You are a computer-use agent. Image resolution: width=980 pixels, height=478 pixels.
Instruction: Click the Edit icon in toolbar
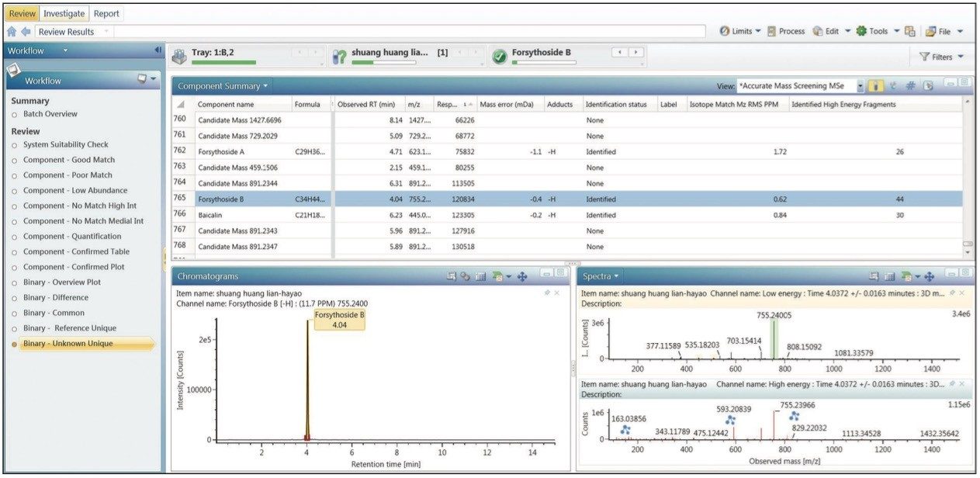coord(818,31)
